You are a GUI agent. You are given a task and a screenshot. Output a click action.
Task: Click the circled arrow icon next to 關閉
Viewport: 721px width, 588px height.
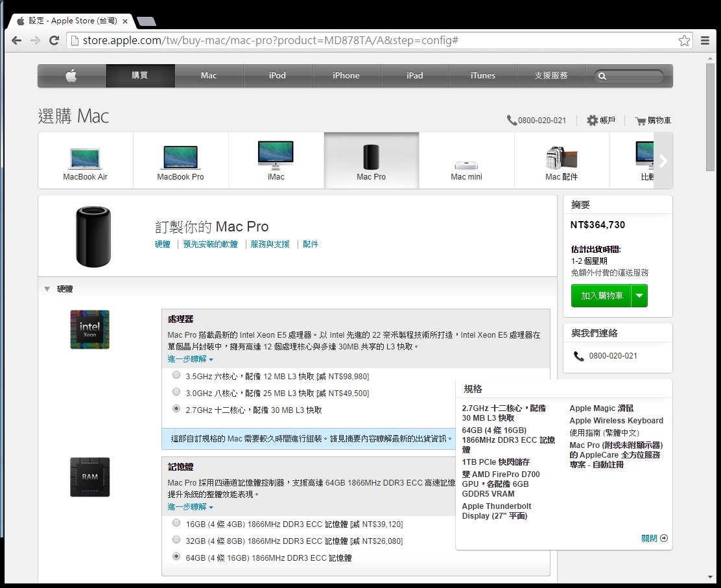pyautogui.click(x=664, y=538)
